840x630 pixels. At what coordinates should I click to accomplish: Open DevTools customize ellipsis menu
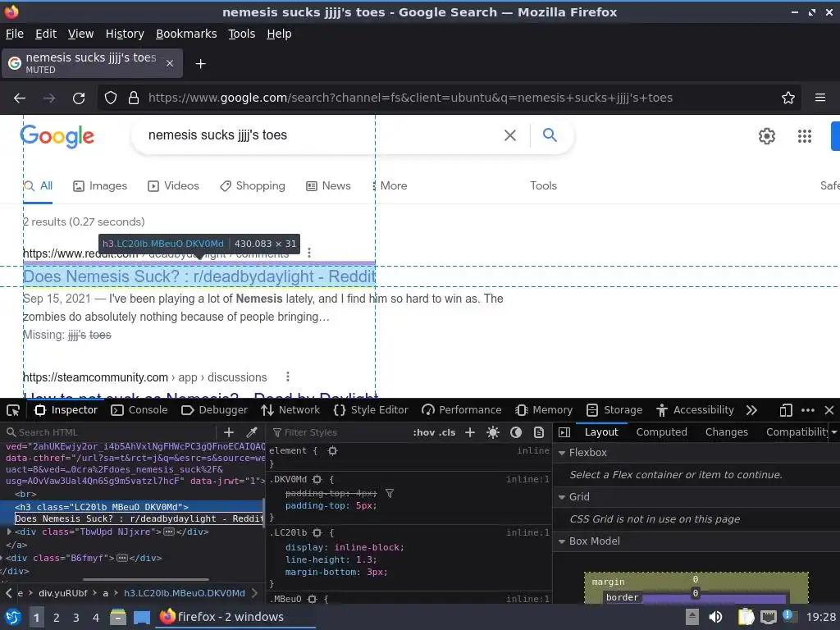click(x=808, y=410)
